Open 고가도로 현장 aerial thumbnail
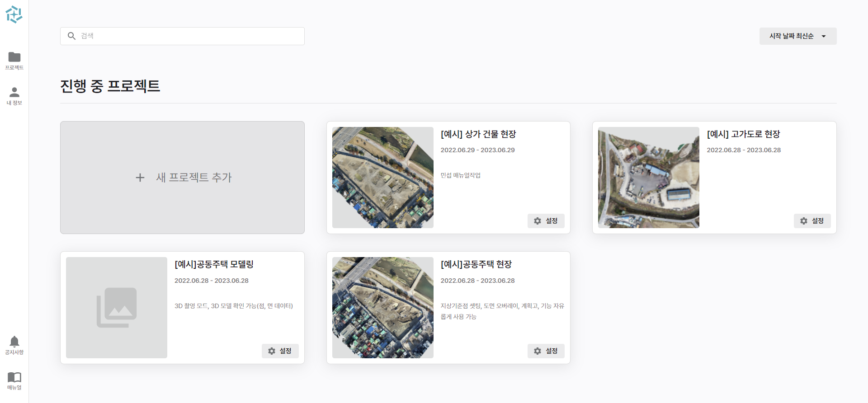This screenshot has height=403, width=868. click(649, 178)
